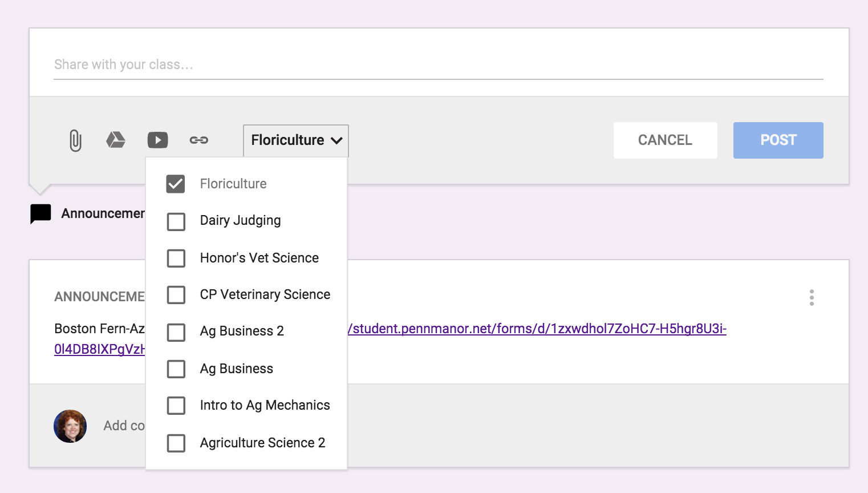Open the three-dot announcement options menu
This screenshot has width=868, height=493.
[812, 297]
